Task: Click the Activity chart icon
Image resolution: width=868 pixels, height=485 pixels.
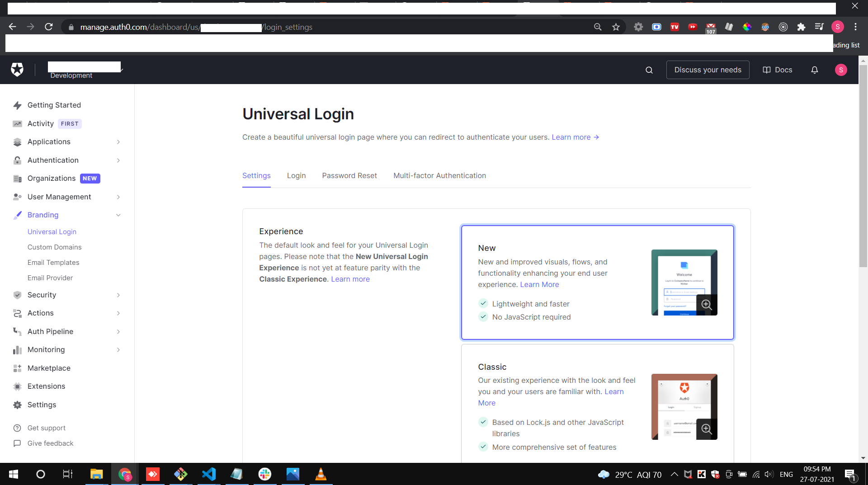Action: coord(17,124)
